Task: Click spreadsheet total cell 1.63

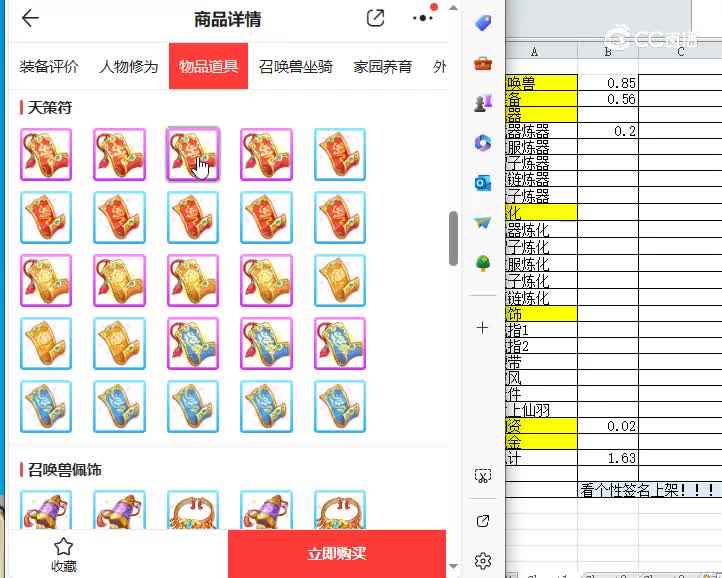Action: click(x=608, y=458)
